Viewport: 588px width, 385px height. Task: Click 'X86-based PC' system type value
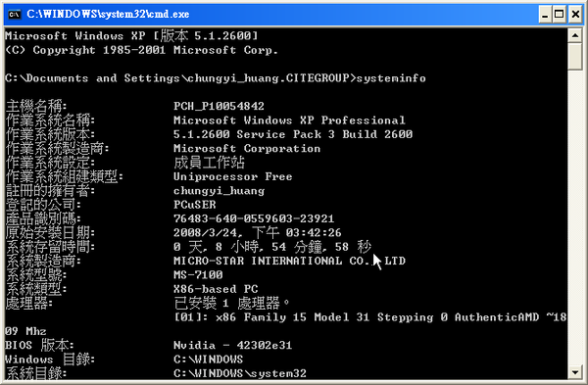coord(216,289)
